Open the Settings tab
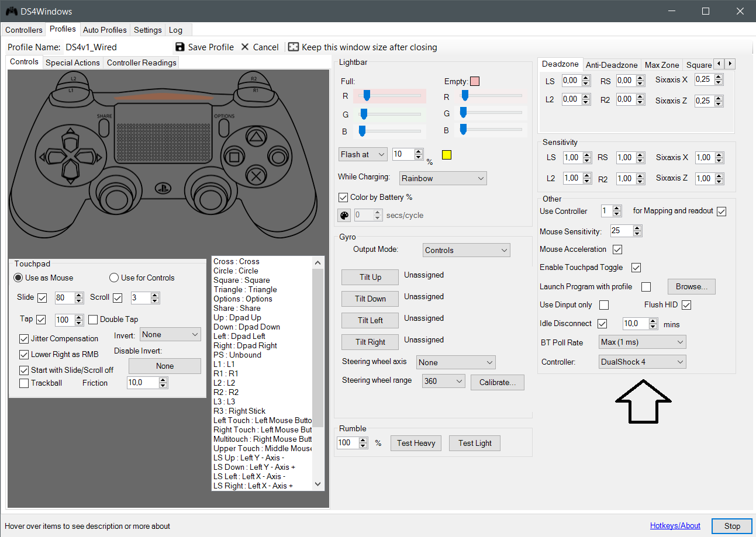Screen dimensions: 756x537 click(147, 30)
